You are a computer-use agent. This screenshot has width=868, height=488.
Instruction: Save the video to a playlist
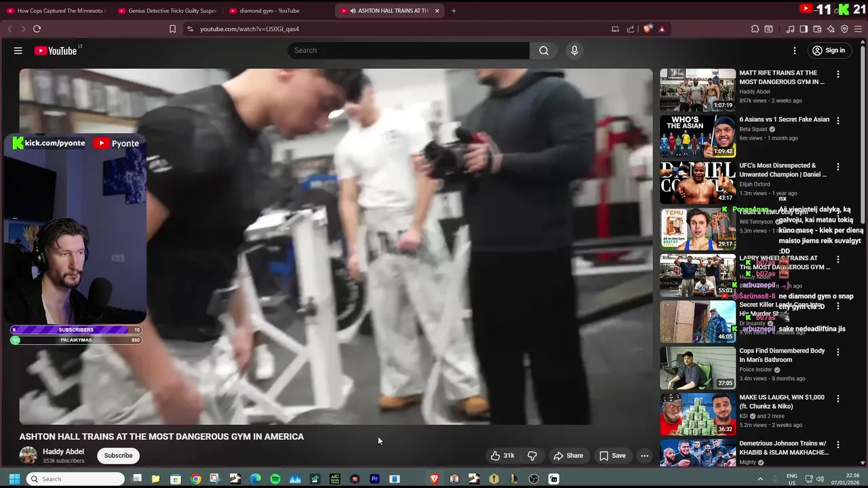pyautogui.click(x=612, y=455)
